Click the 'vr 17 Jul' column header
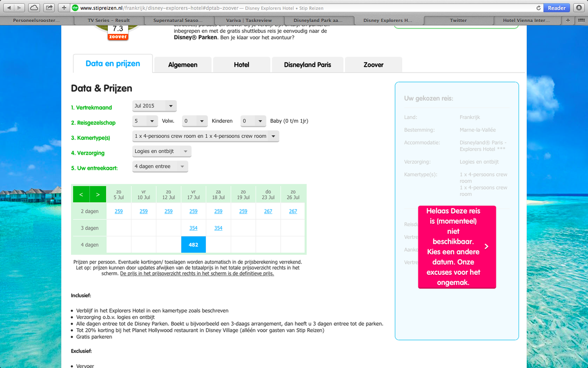This screenshot has height=368, width=588. point(194,194)
